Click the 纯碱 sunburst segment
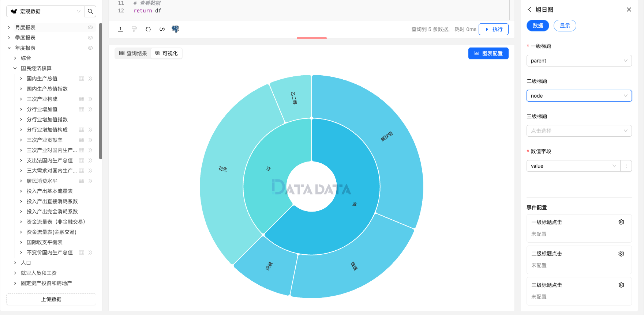 (269, 266)
